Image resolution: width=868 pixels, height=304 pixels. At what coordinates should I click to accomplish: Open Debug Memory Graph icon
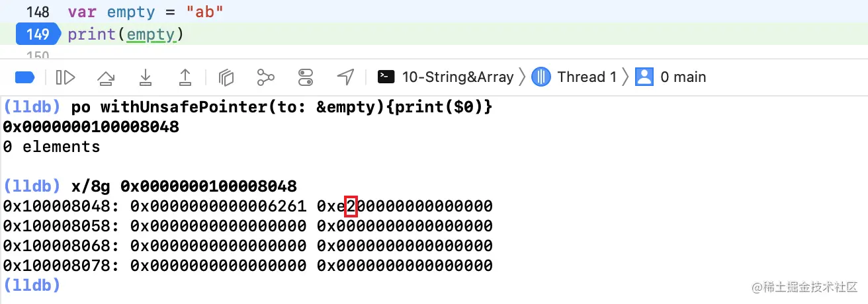(265, 77)
